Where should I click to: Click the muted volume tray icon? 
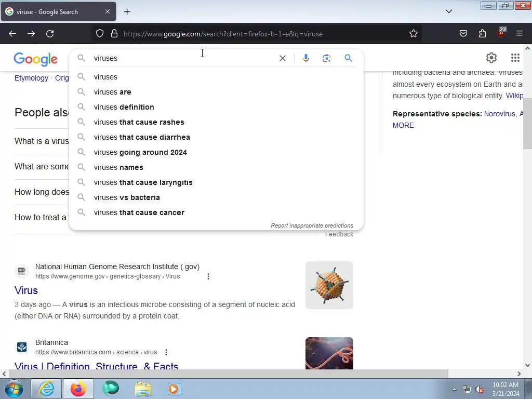pos(480,390)
